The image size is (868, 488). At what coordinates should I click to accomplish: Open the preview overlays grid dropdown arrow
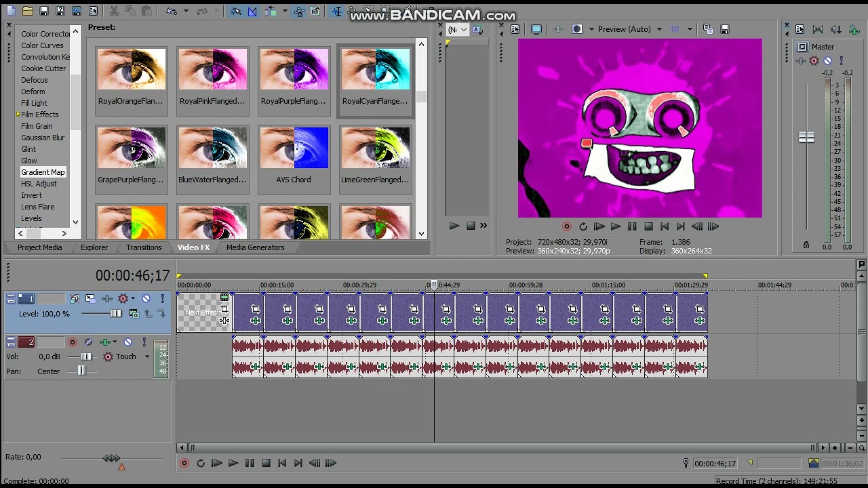[690, 29]
